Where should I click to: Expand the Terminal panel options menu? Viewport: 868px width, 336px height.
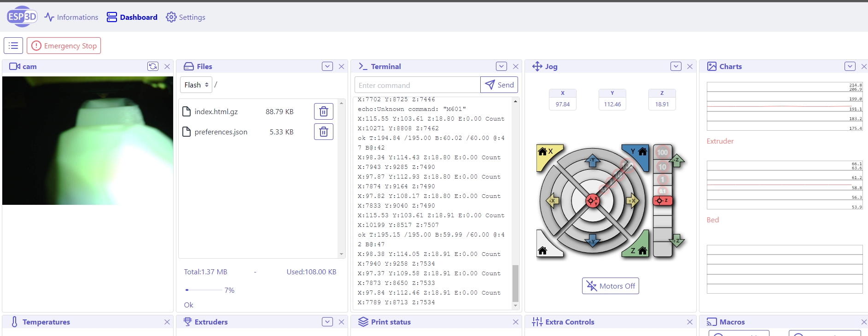tap(501, 66)
